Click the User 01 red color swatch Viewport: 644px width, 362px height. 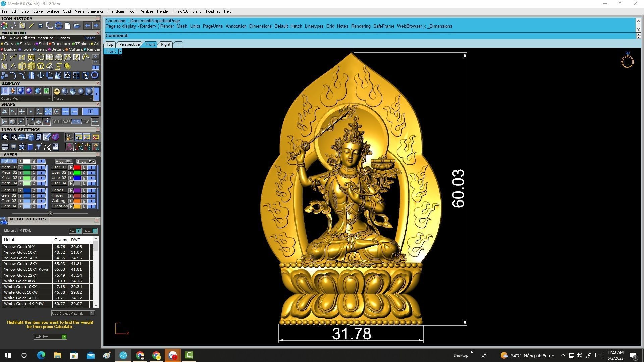tap(77, 167)
